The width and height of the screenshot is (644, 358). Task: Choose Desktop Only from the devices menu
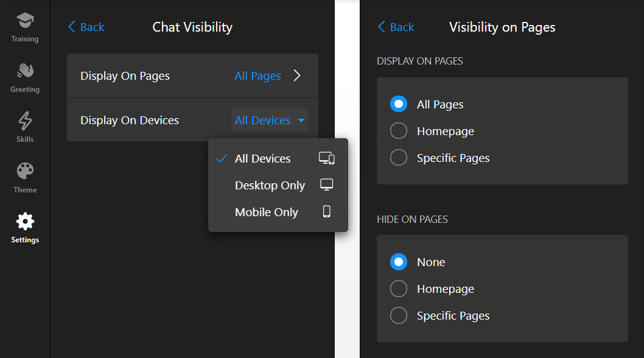[270, 185]
